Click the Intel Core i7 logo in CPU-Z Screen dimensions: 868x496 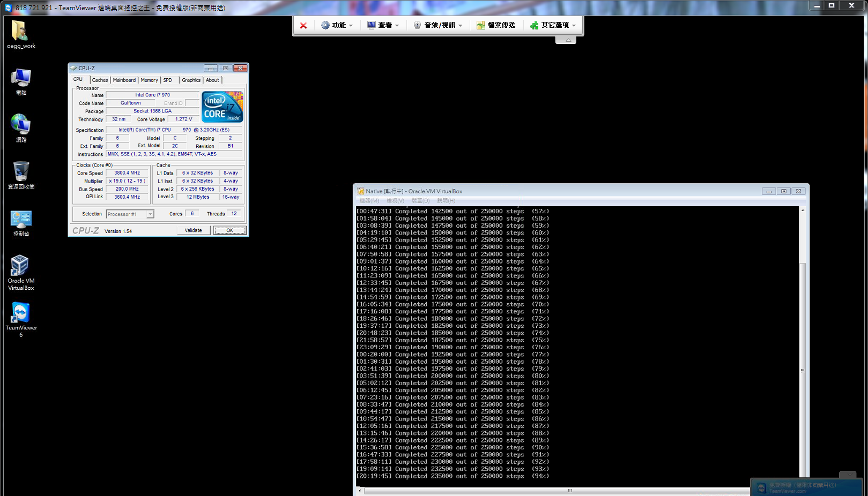pyautogui.click(x=222, y=107)
